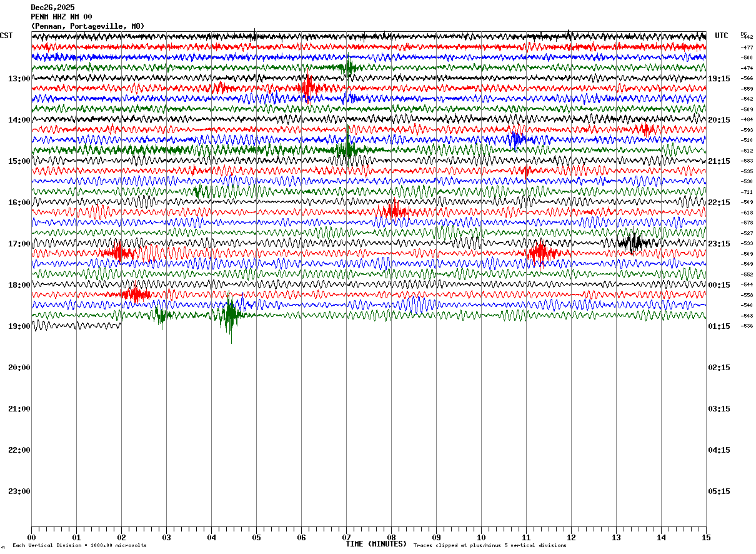Click the "UTC" timezone label
Screen dimensions: 756x554
722,36
